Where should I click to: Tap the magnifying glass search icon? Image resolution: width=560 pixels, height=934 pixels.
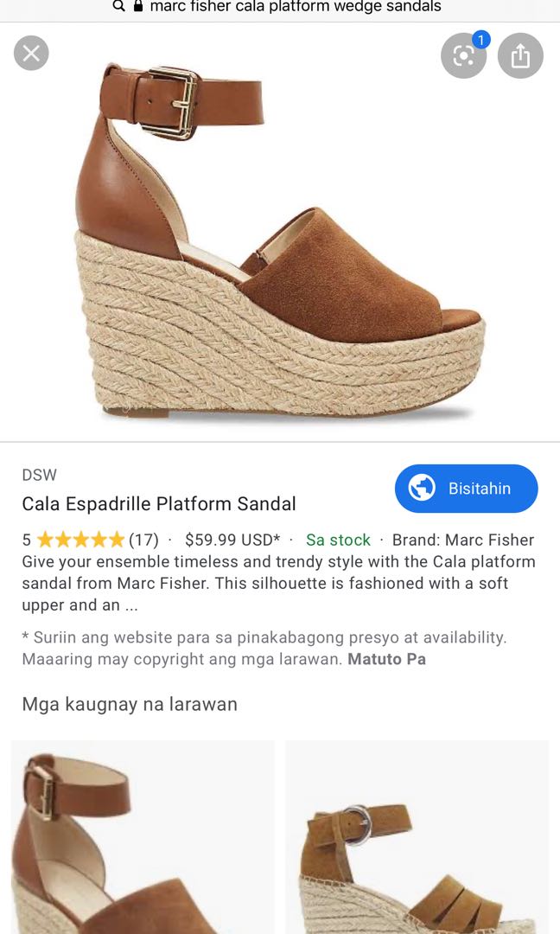coord(118,7)
